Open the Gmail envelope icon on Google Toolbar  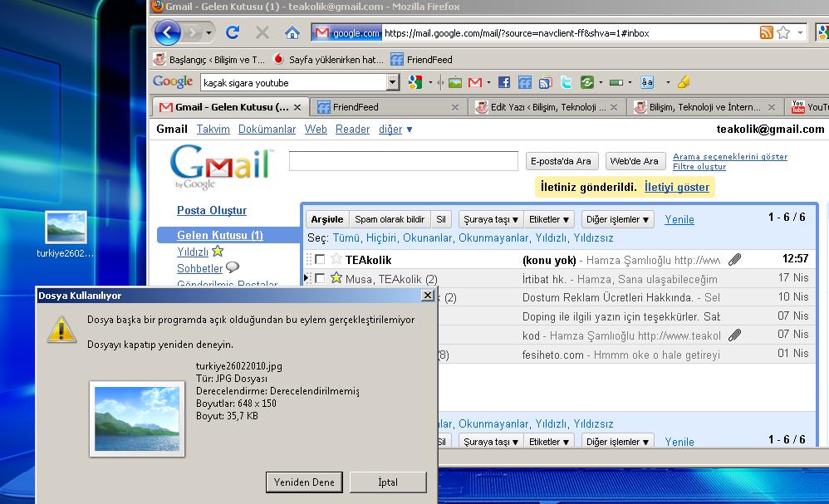[475, 82]
